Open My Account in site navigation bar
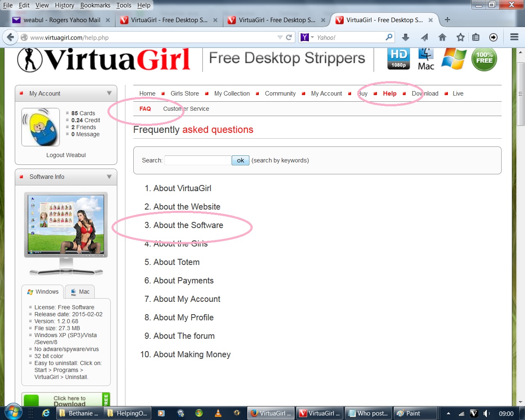 pyautogui.click(x=326, y=94)
